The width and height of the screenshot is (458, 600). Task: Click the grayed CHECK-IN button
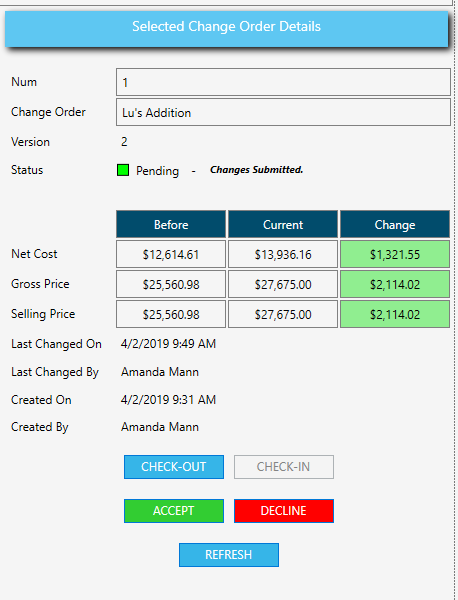284,467
